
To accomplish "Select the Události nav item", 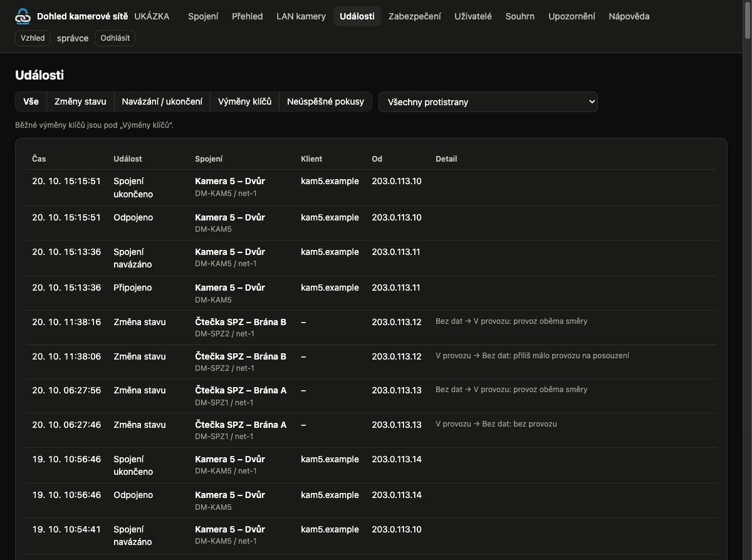I will 357,16.
